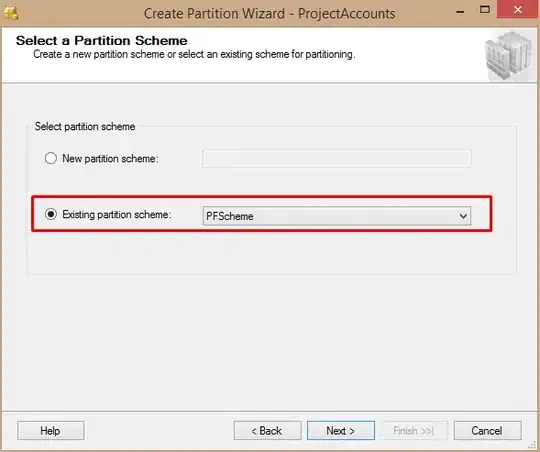Image resolution: width=540 pixels, height=452 pixels.
Task: Maximize the Create Partition Wizard window
Action: 485,10
